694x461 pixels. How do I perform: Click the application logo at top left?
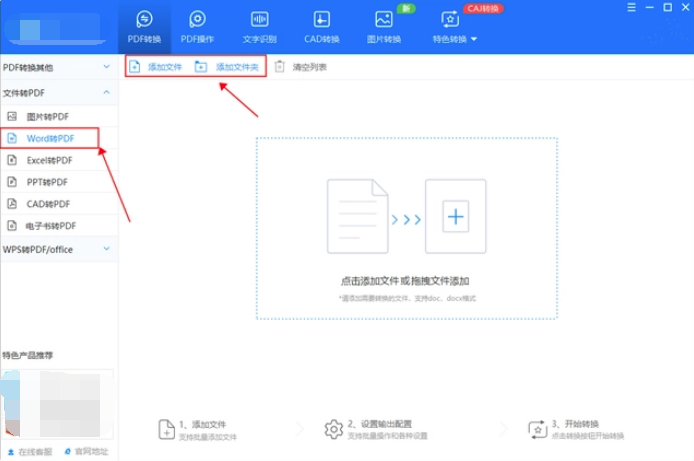pyautogui.click(x=55, y=29)
